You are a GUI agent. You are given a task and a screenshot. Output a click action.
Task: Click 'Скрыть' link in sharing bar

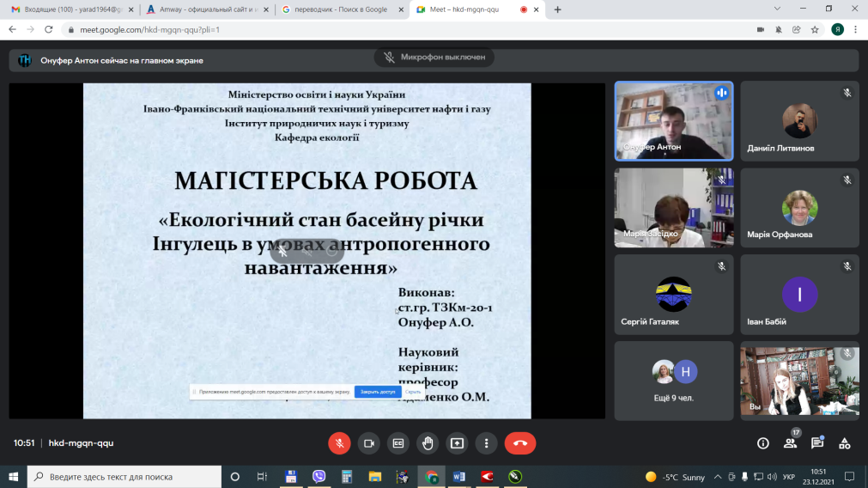[x=413, y=392]
